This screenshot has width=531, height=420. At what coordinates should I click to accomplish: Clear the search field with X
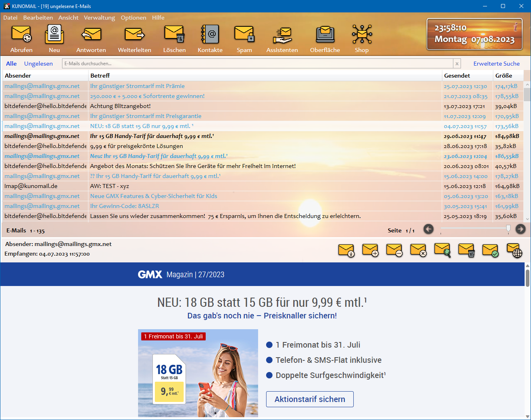pyautogui.click(x=457, y=64)
